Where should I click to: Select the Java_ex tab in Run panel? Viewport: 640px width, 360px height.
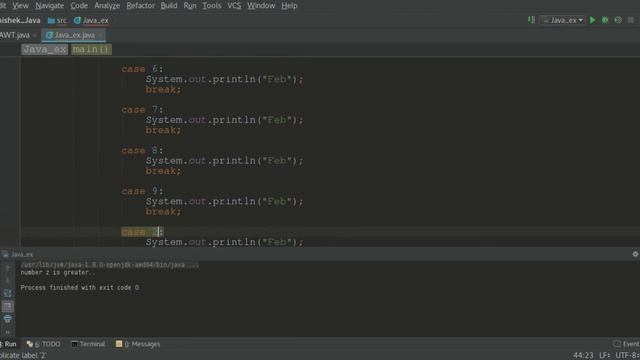(18, 254)
